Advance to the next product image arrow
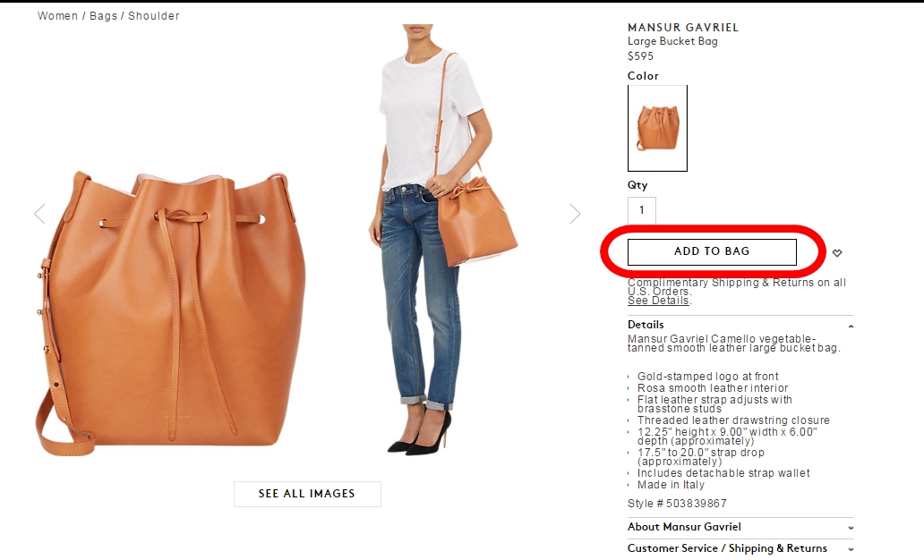Image resolution: width=924 pixels, height=560 pixels. [x=575, y=214]
